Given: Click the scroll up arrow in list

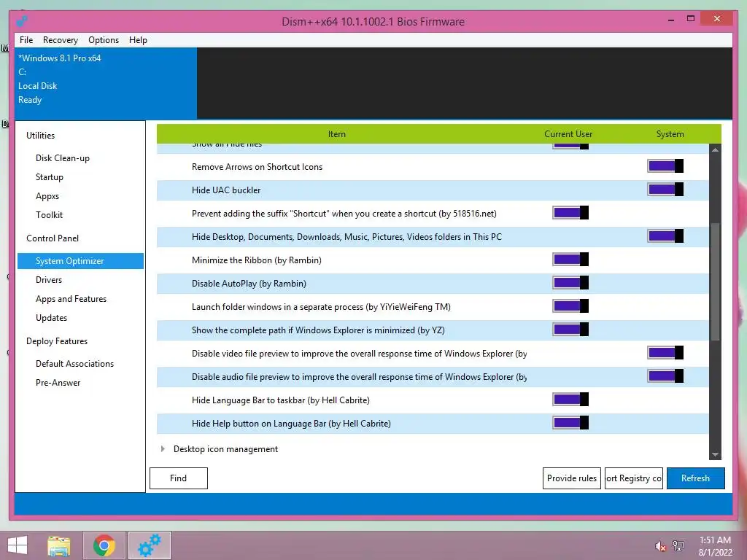Looking at the screenshot, I should [715, 150].
